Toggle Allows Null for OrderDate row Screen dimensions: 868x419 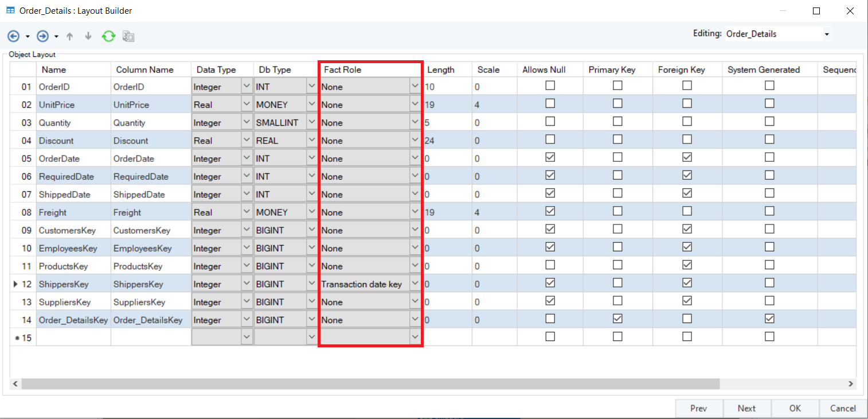(550, 157)
